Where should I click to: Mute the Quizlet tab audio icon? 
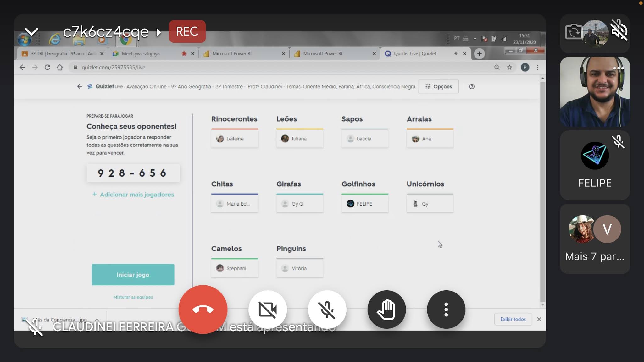[456, 54]
